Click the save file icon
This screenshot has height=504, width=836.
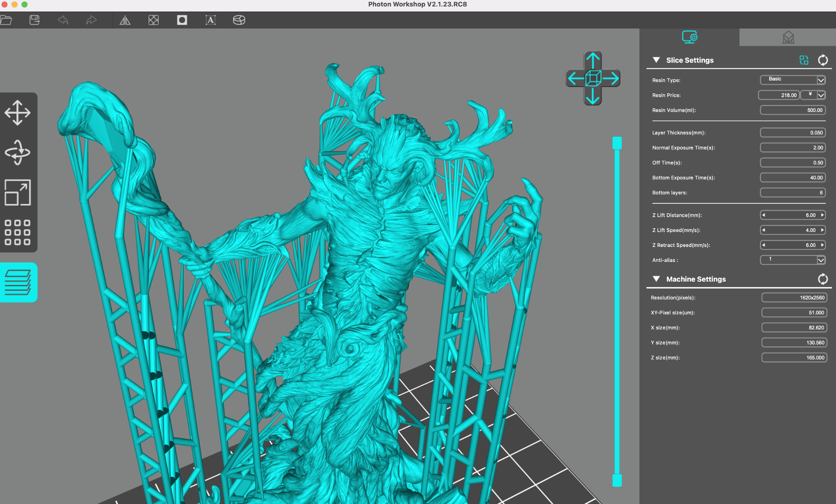(x=34, y=20)
